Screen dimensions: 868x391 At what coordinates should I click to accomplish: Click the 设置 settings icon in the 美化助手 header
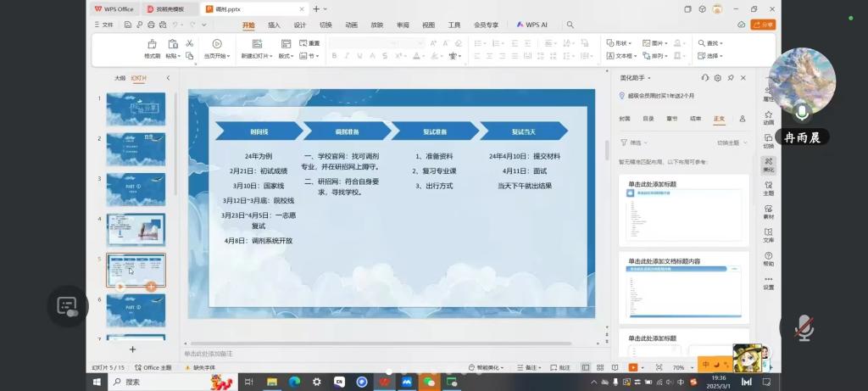point(717,77)
